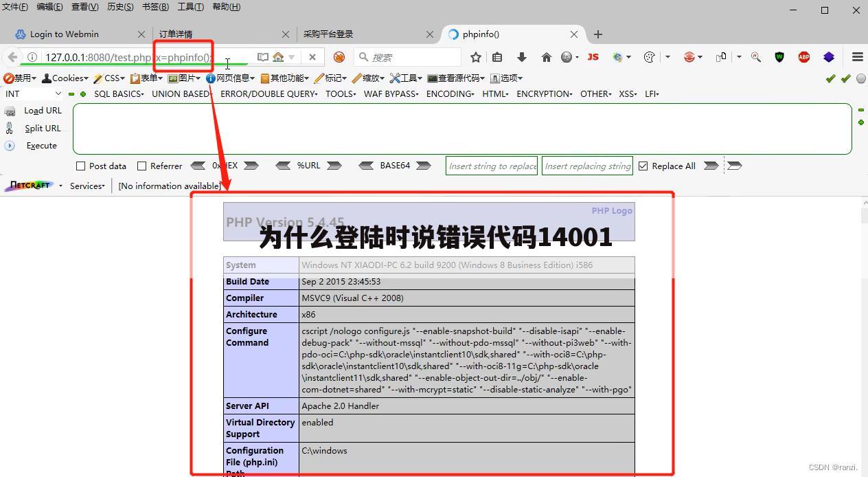The image size is (868, 477).
Task: Click the %URL right encode arrow
Action: click(x=334, y=166)
